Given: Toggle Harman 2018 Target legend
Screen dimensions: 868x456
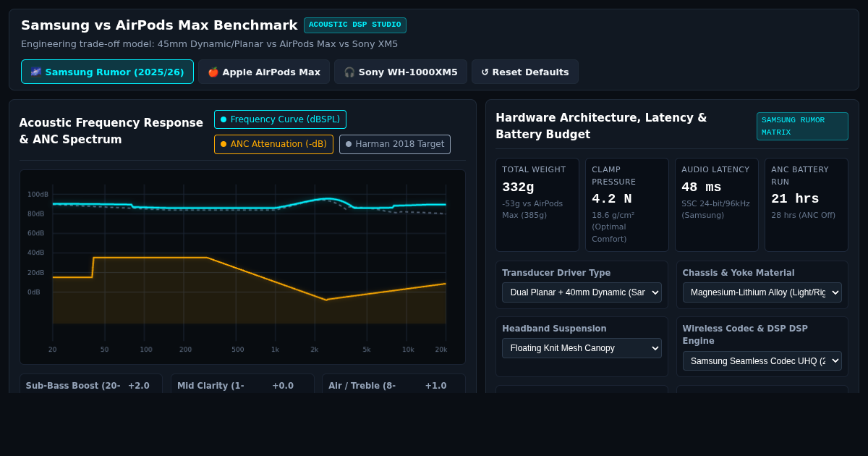Looking at the screenshot, I should coord(395,144).
